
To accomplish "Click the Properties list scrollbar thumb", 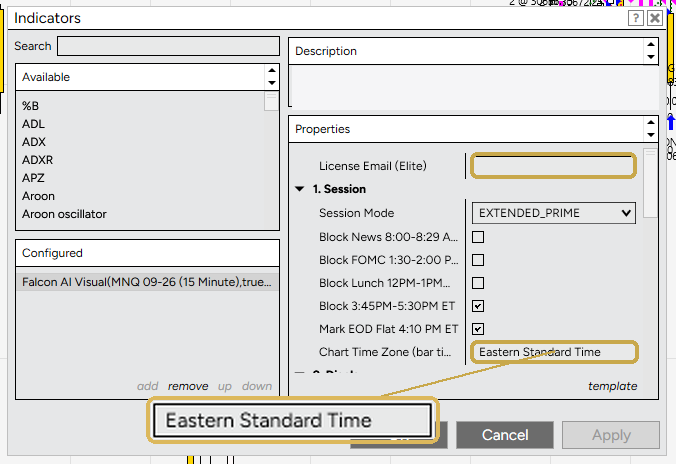I will [650, 183].
